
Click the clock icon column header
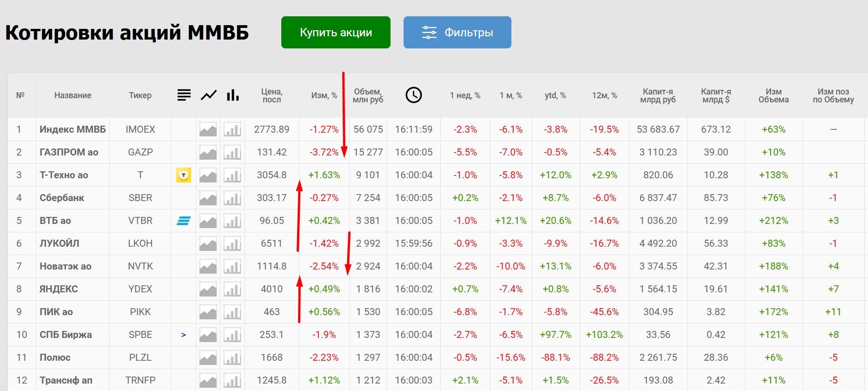click(x=414, y=95)
